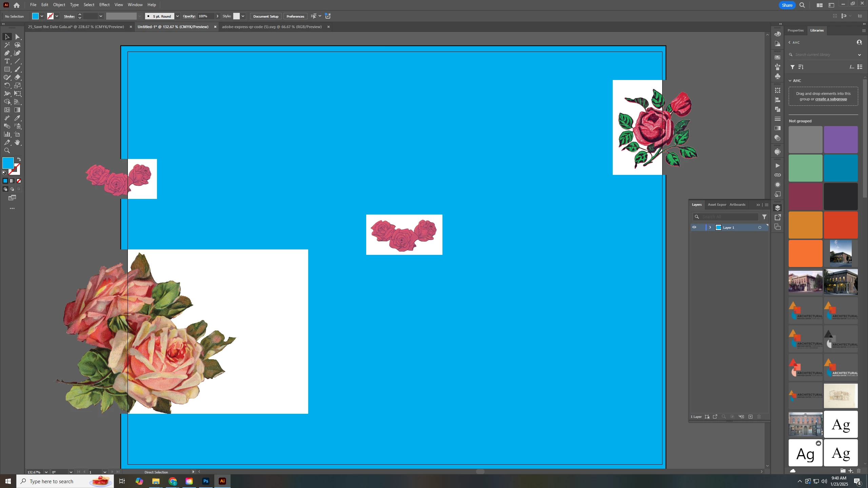Open the Opacity dropdown arrow
Image resolution: width=868 pixels, height=488 pixels.
coord(218,16)
